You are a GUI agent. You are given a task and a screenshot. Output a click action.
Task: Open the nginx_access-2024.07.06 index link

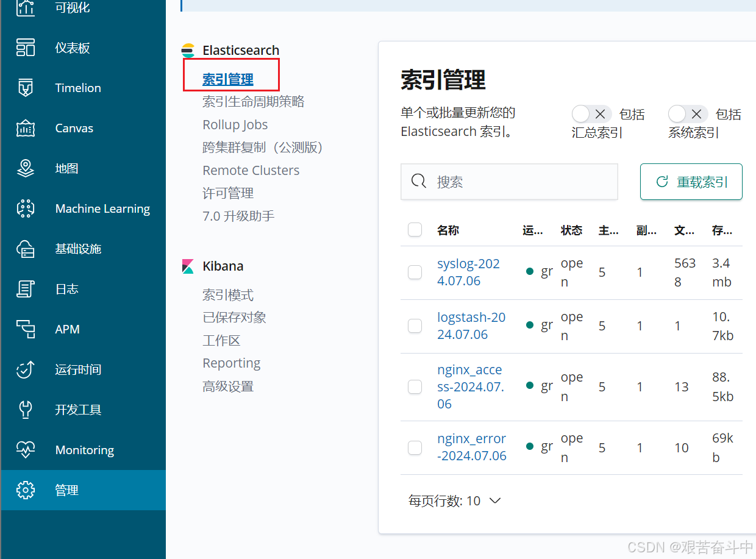click(x=471, y=386)
